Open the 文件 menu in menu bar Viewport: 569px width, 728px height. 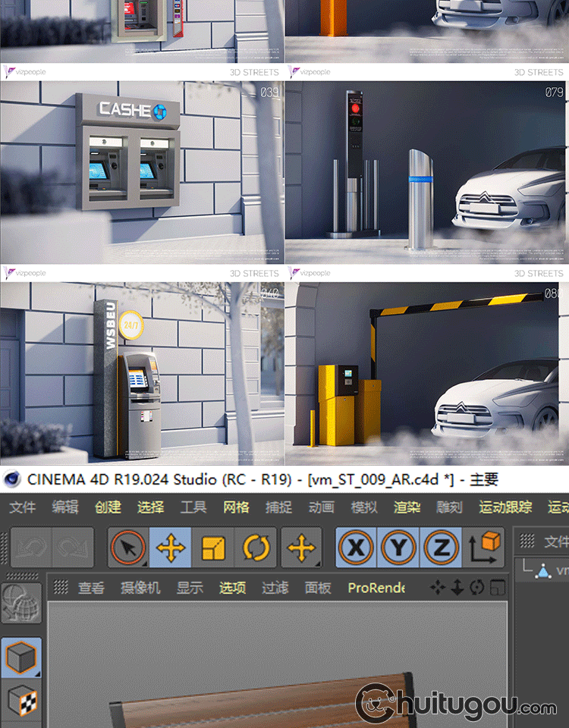[x=22, y=507]
